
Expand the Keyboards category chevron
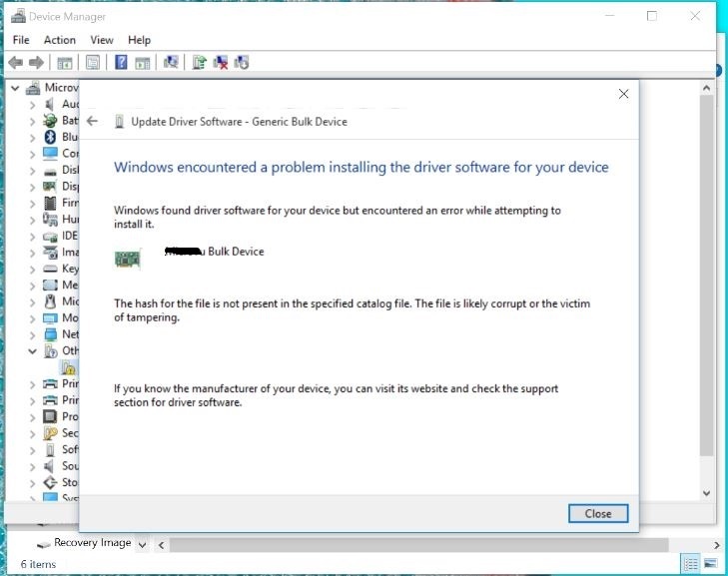click(x=32, y=270)
